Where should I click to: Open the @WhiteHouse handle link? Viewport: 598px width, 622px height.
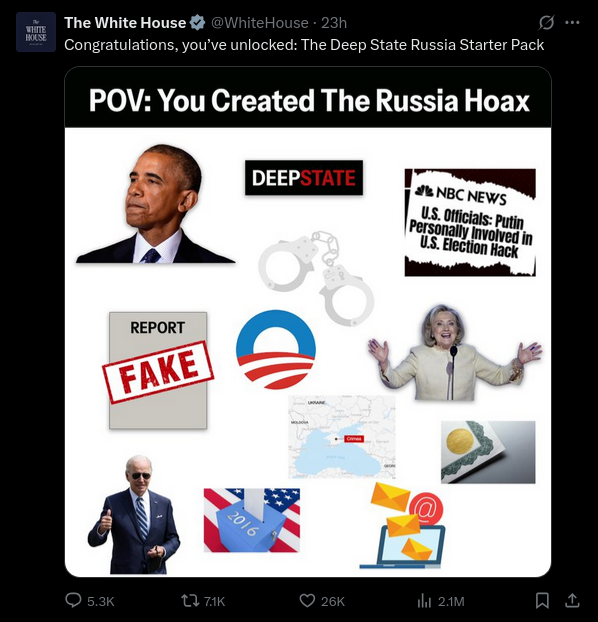pyautogui.click(x=260, y=23)
